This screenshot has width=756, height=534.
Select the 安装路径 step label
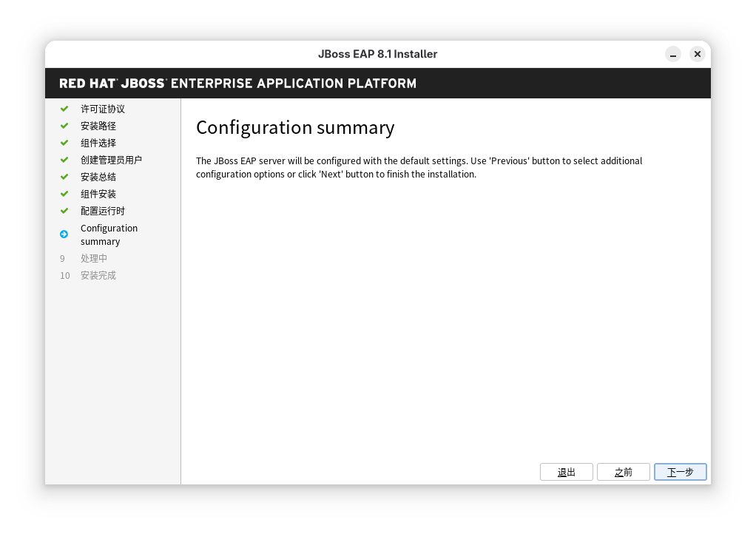click(x=98, y=126)
